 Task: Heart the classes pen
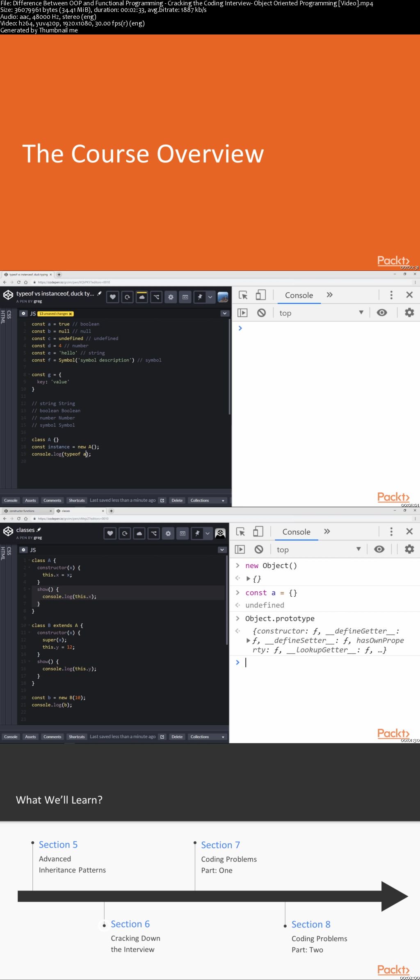point(110,533)
